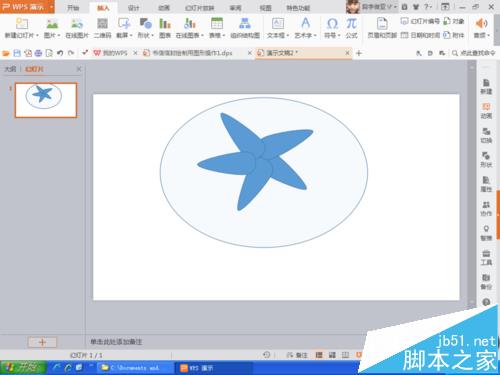500x375 pixels.
Task: Click the WPS 演示 taskbar button
Action: [213, 368]
